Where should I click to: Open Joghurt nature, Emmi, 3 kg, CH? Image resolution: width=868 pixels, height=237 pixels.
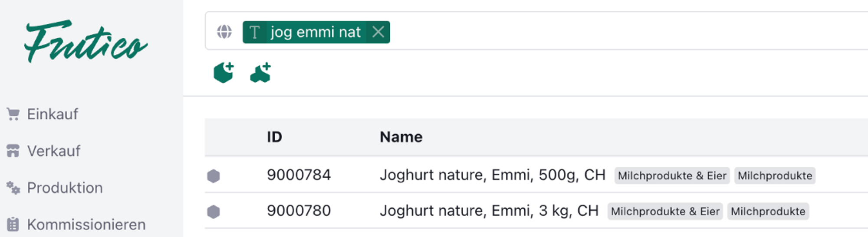coord(489,211)
